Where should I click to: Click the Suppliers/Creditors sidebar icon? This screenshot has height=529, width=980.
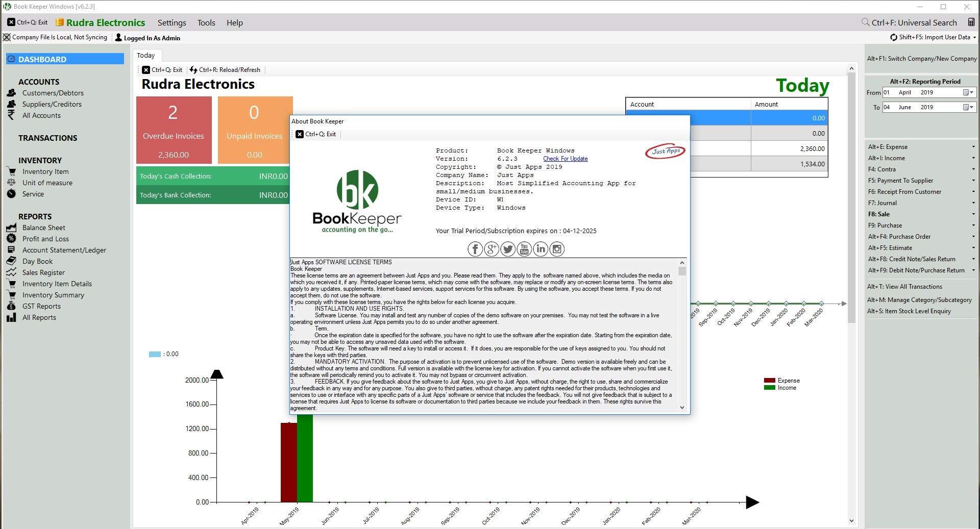11,104
